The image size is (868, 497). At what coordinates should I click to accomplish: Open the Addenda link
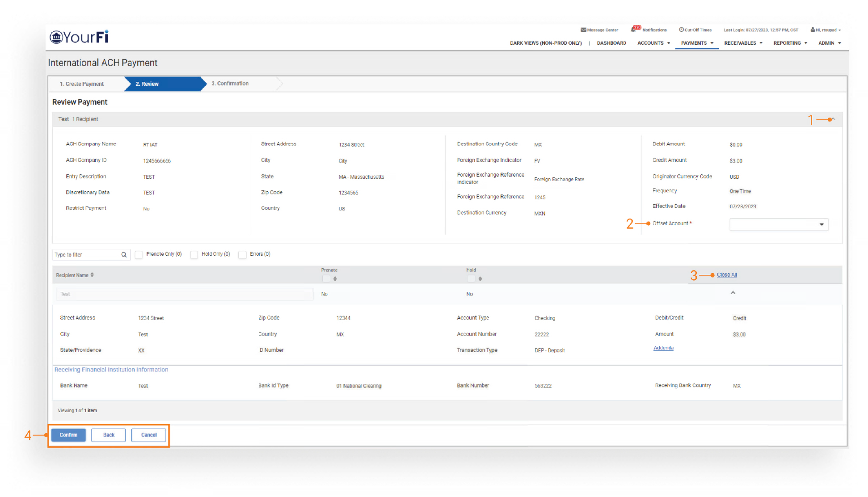pos(663,348)
